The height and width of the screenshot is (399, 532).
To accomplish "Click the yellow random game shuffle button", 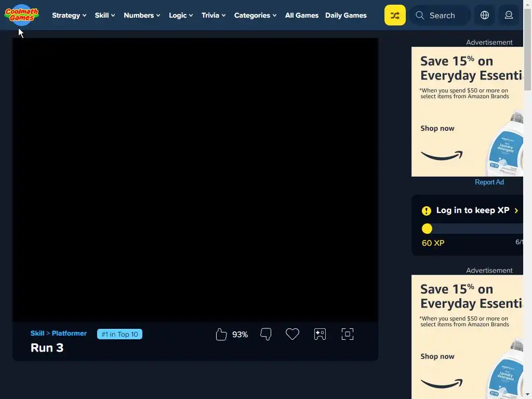I will [x=395, y=15].
